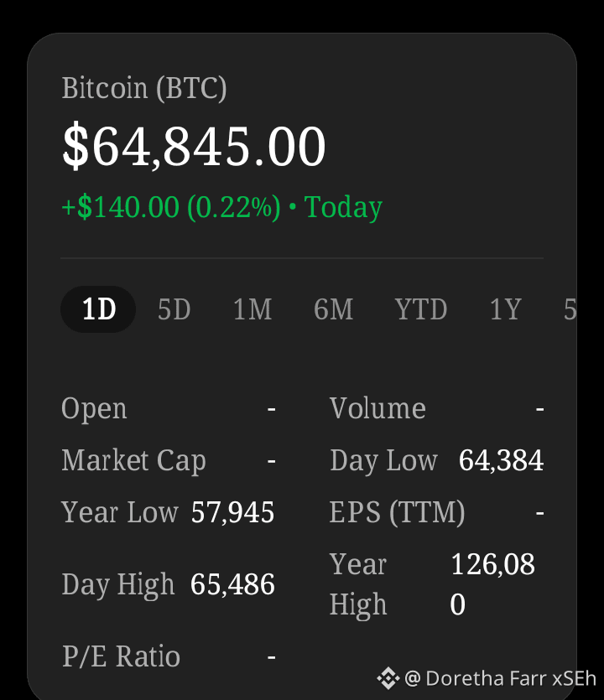
Task: Select the 1D time range tab
Action: point(98,309)
